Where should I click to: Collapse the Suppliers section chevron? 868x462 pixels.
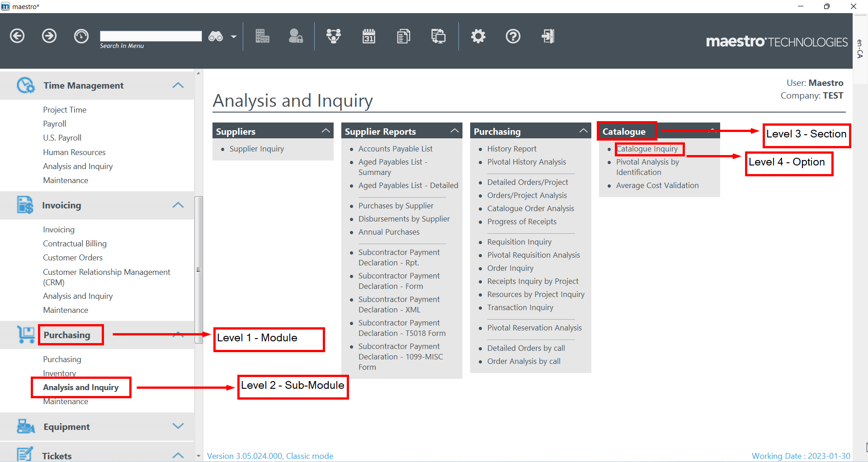tap(325, 131)
